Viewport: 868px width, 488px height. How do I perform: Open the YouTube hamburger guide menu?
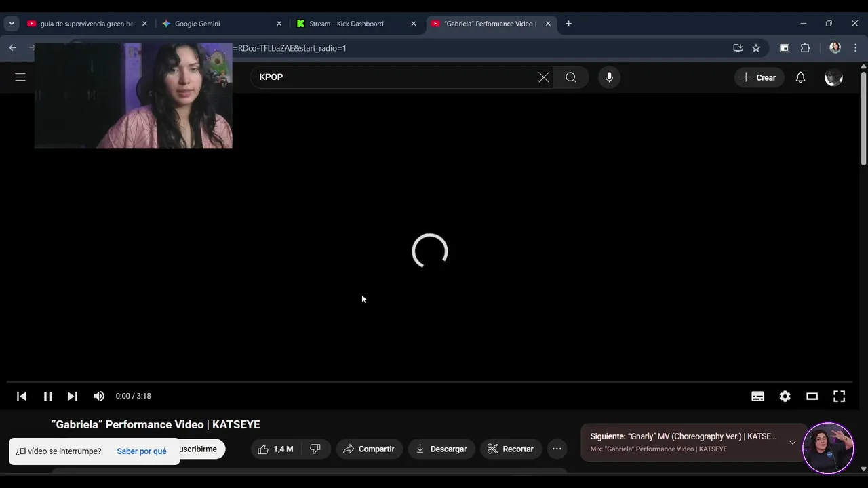20,77
